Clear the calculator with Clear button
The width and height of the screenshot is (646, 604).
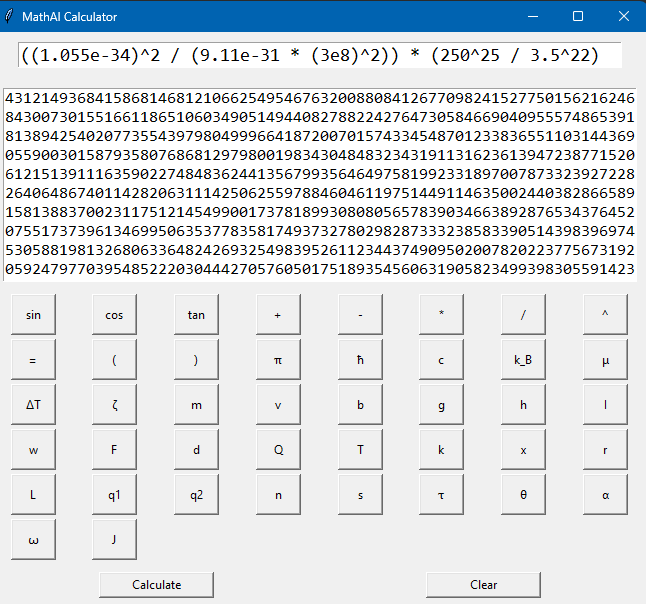point(483,585)
